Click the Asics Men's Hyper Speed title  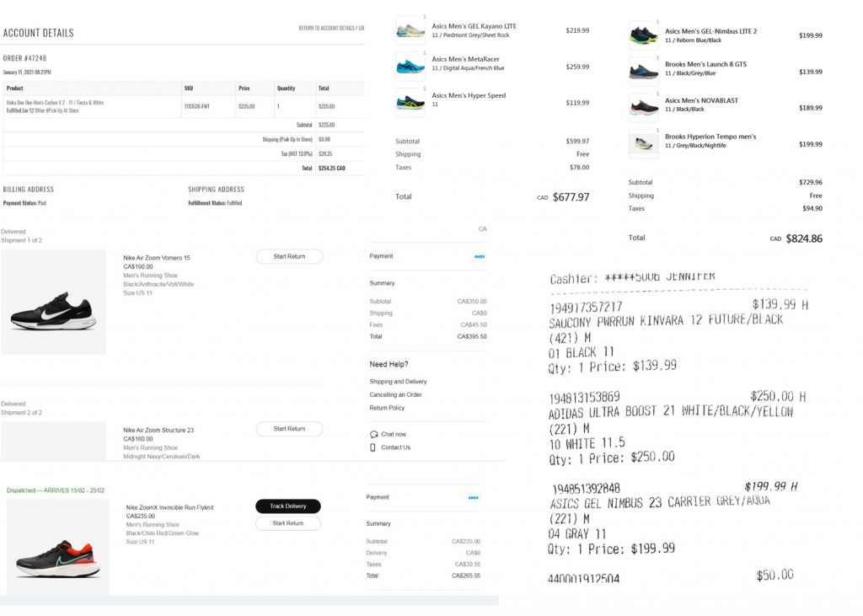pos(469,95)
